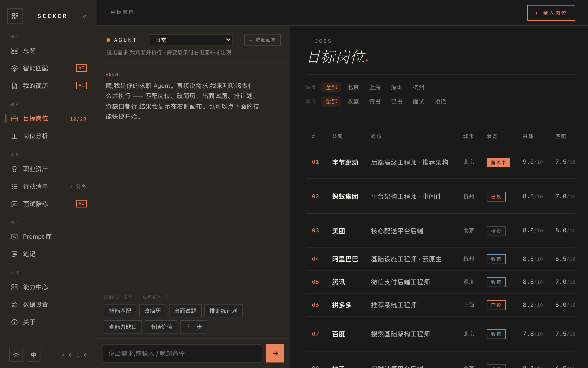Click the 搜索基础架构工程师 job title
Image resolution: width=588 pixels, height=368 pixels.
pos(400,334)
